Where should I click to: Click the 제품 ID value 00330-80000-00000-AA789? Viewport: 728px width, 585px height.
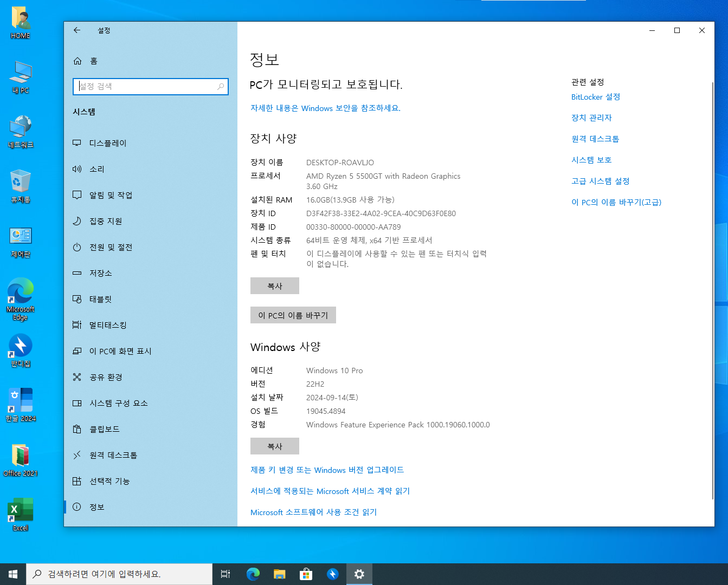tap(353, 227)
